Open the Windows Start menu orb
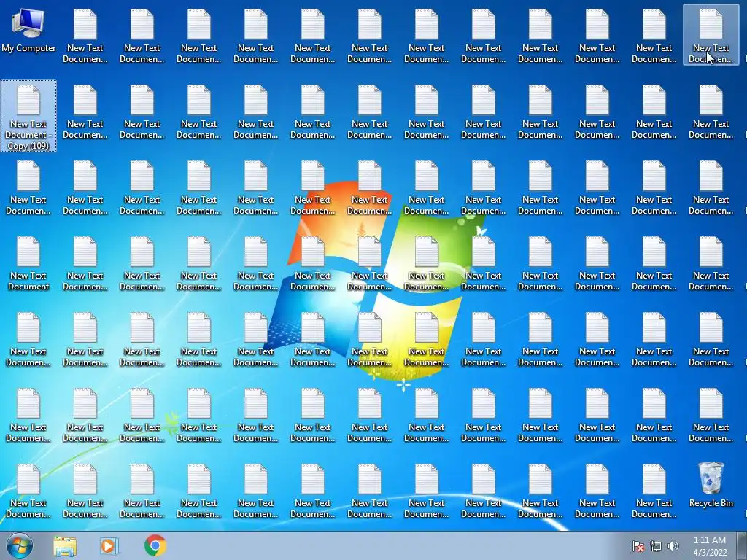The width and height of the screenshot is (747, 560). click(x=20, y=545)
